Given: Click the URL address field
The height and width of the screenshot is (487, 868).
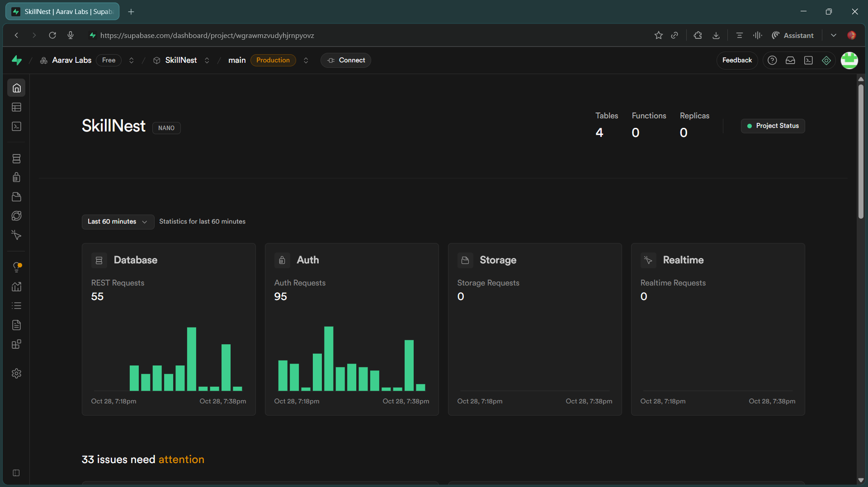Looking at the screenshot, I should pos(207,35).
